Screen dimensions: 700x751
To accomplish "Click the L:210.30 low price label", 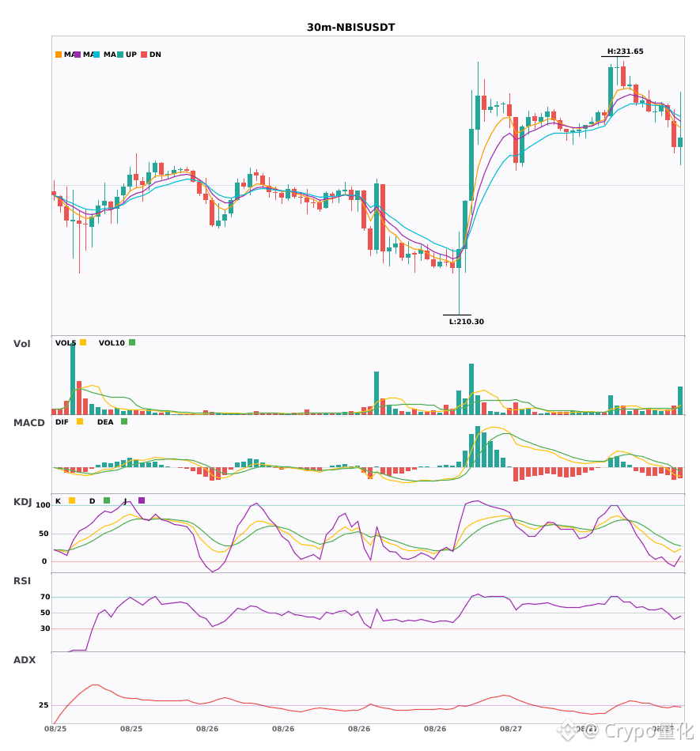I will tap(466, 322).
